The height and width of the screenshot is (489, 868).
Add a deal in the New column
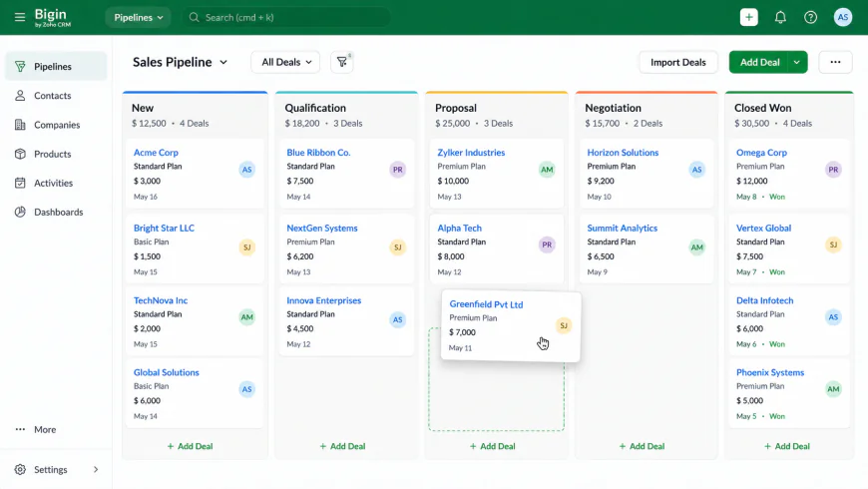pos(190,446)
